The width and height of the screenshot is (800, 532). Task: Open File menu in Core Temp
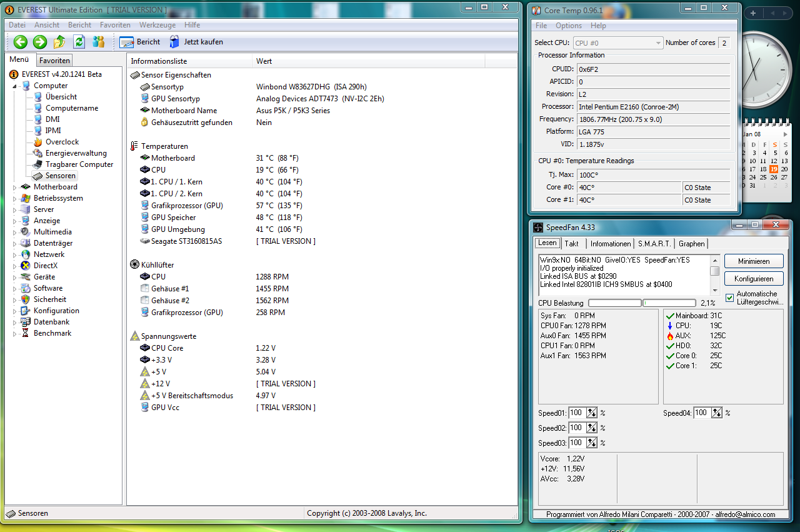coord(541,26)
